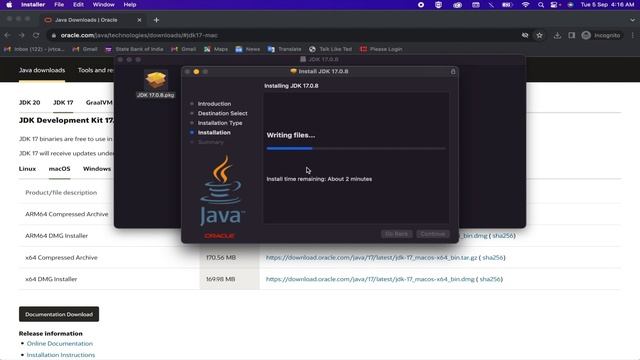This screenshot has width=640, height=360.
Task: Click sha256 link for ARM64 DMG Installer
Action: 502,236
